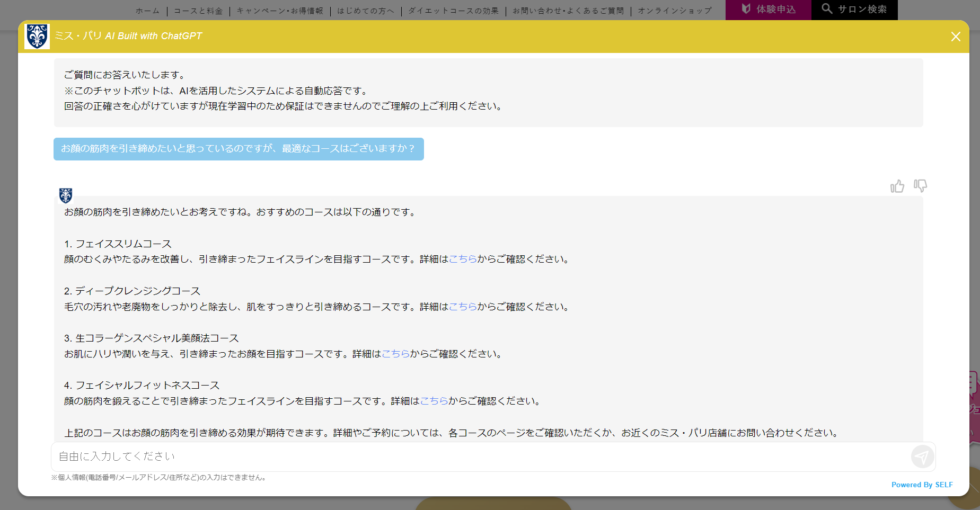Click the heading 4. フェイシャルフィットネスコース
980x510 pixels.
point(142,385)
